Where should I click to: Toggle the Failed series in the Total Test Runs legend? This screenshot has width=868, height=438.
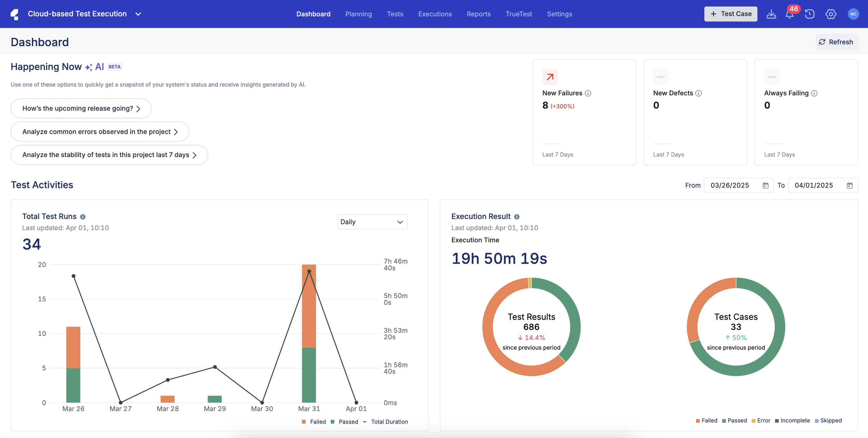point(314,421)
